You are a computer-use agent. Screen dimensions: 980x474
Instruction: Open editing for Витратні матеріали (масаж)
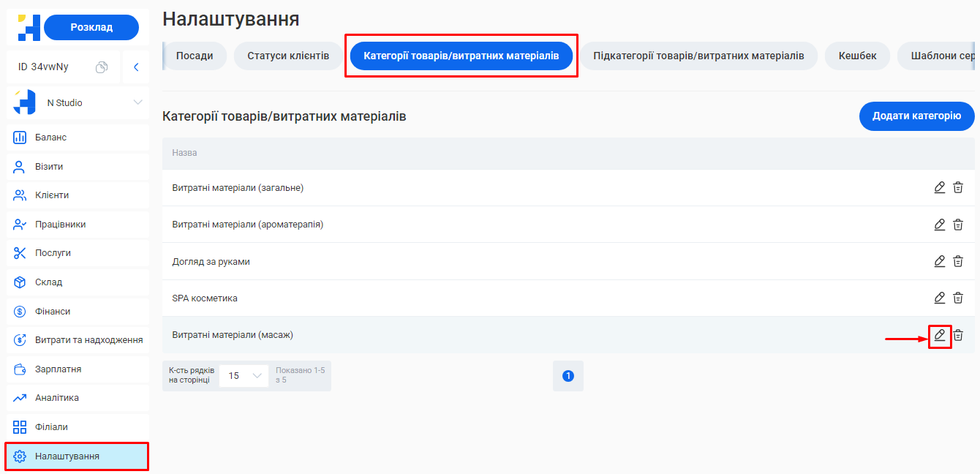tap(939, 335)
